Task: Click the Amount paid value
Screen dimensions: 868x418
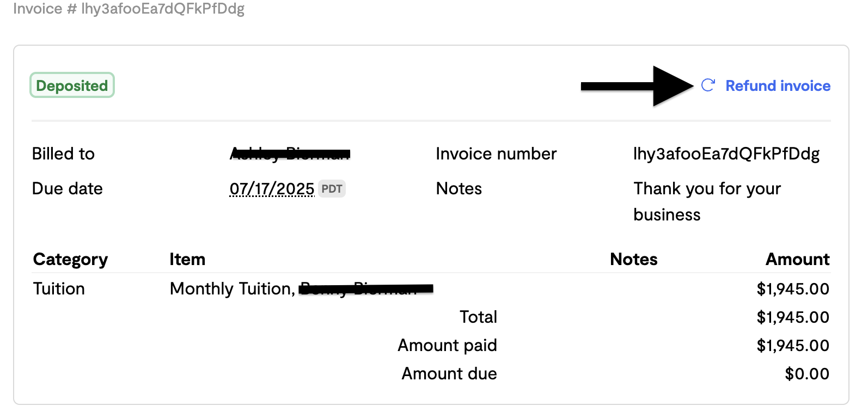Action: pos(793,345)
